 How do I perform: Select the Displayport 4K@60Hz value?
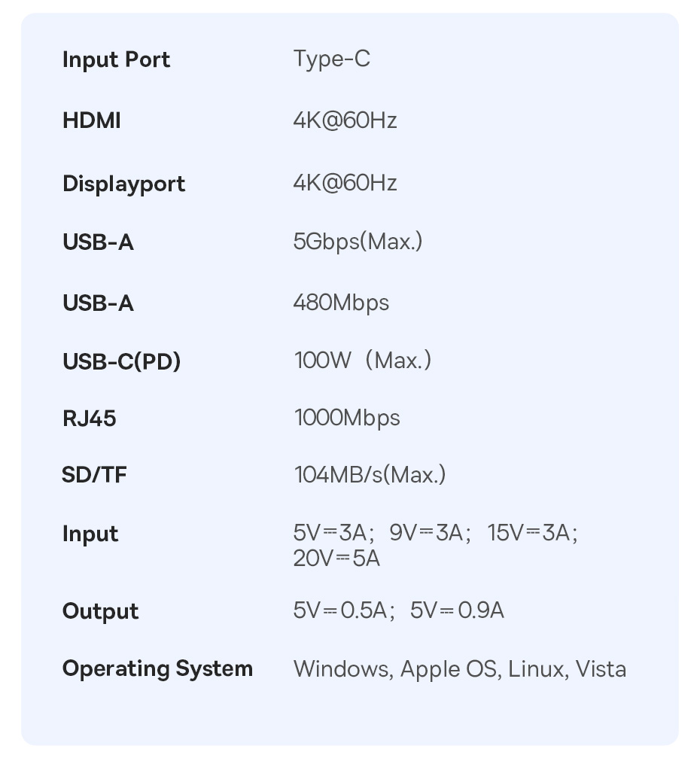pos(345,183)
